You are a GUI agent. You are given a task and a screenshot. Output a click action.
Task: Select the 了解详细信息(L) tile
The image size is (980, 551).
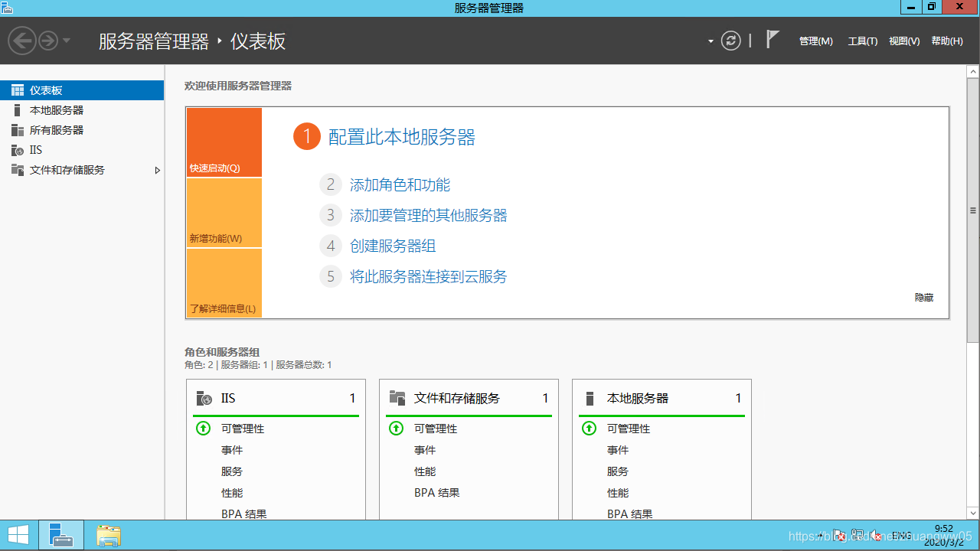pos(224,283)
